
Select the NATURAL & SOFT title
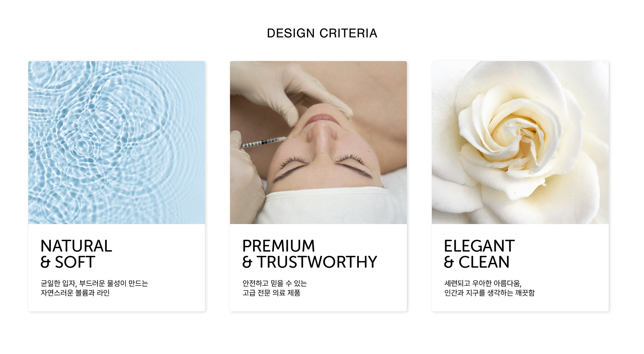pos(76,254)
